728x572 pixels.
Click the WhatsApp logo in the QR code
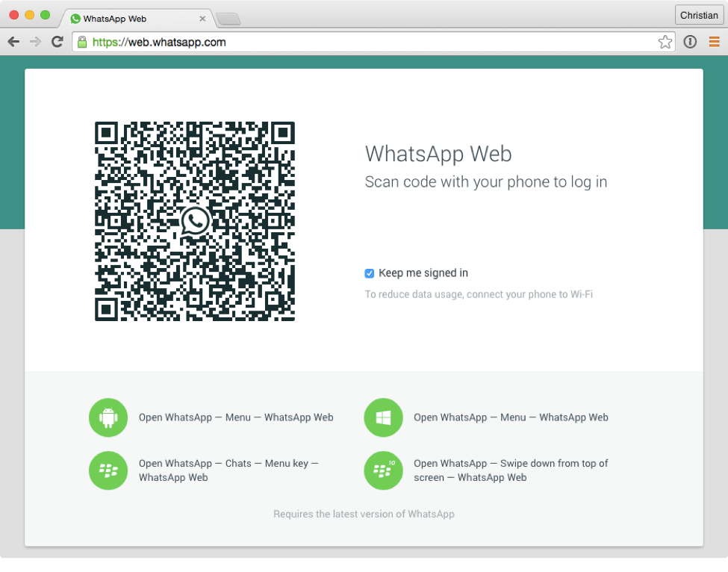pyautogui.click(x=195, y=222)
